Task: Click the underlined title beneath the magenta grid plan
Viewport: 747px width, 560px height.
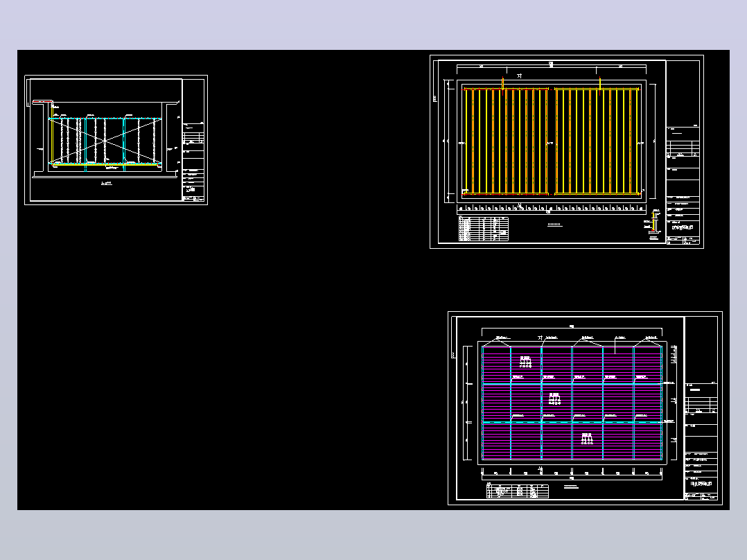Action: click(x=571, y=487)
